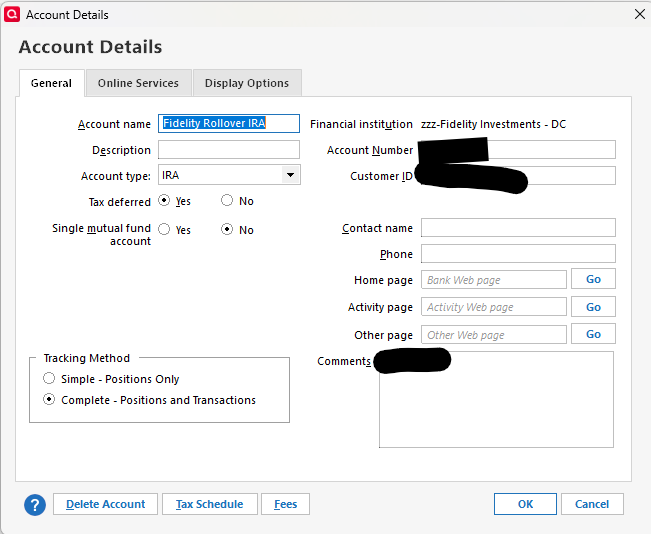Open the Online Services tab
Viewport: 651px width, 534px height.
[x=138, y=83]
